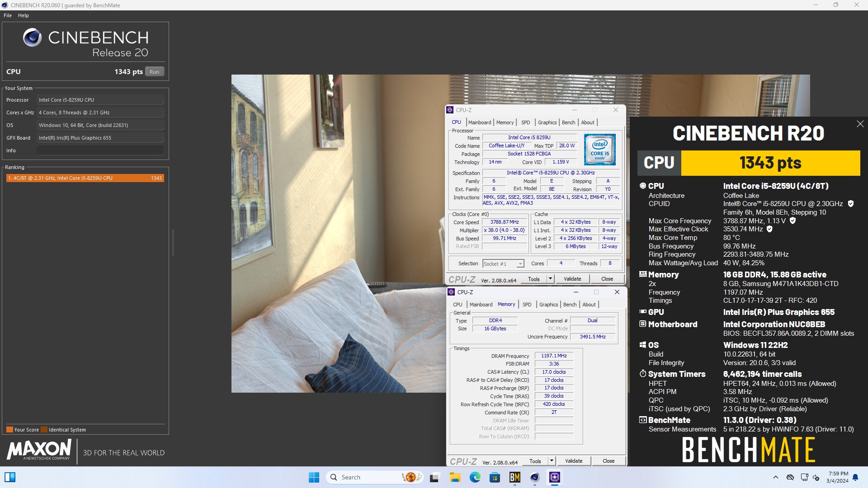Click the Memory icon in BenchMate panel
Viewport: 868px width, 488px height.
pos(643,274)
